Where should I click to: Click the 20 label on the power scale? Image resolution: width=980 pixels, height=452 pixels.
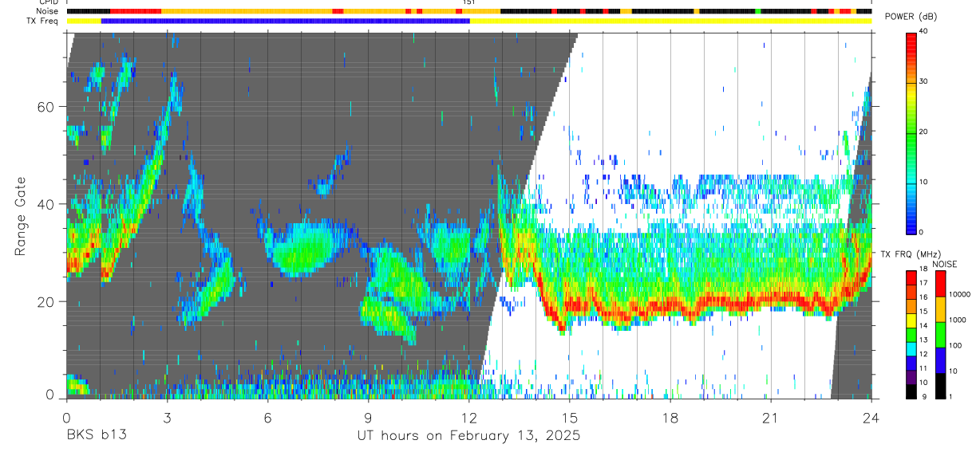(923, 132)
